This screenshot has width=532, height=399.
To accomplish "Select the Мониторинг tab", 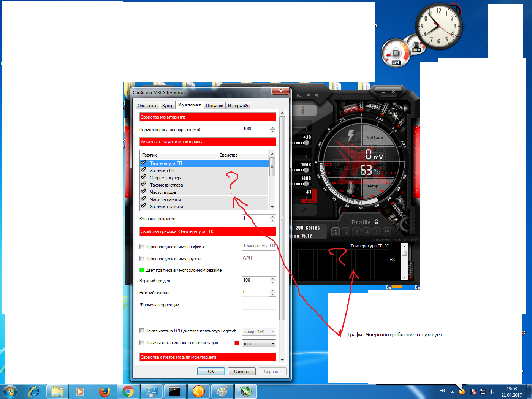I will point(190,105).
